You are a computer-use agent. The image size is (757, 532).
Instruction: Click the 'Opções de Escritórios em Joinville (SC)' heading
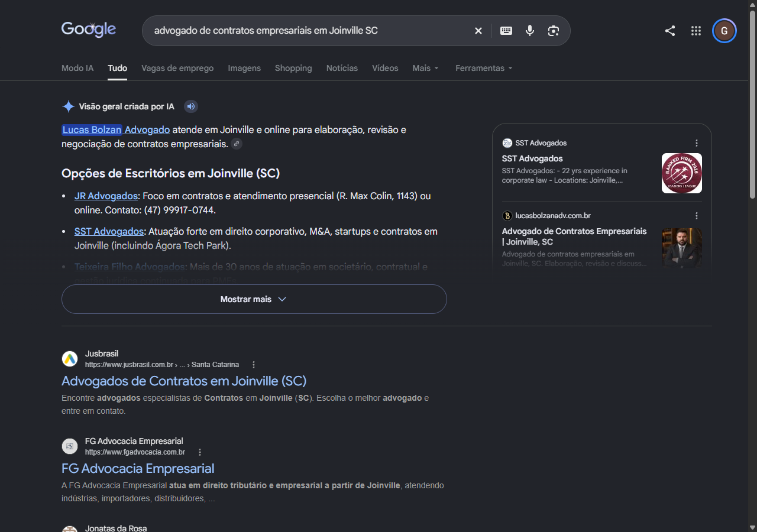(x=171, y=173)
